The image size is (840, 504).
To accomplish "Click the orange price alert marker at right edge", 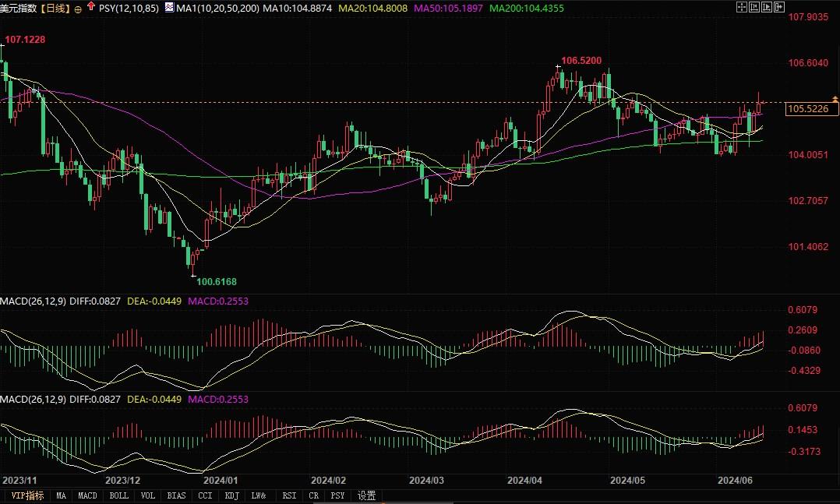I will pos(835,99).
